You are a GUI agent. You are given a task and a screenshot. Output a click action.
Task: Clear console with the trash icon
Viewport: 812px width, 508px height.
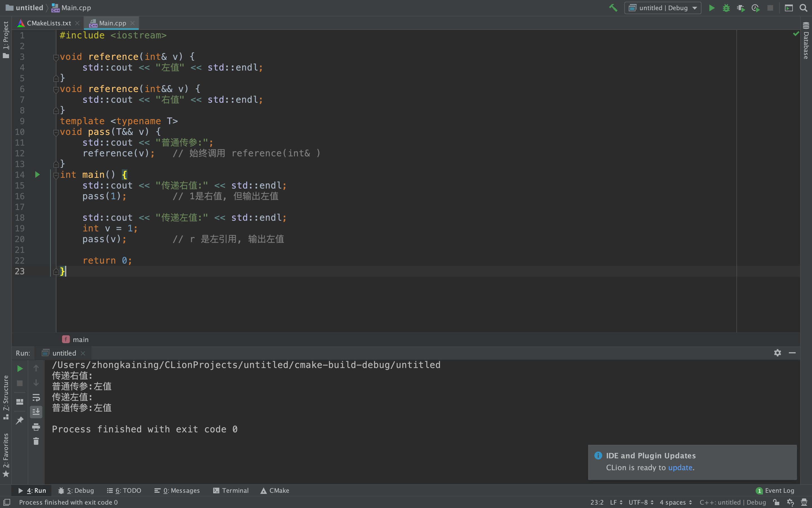tap(36, 441)
